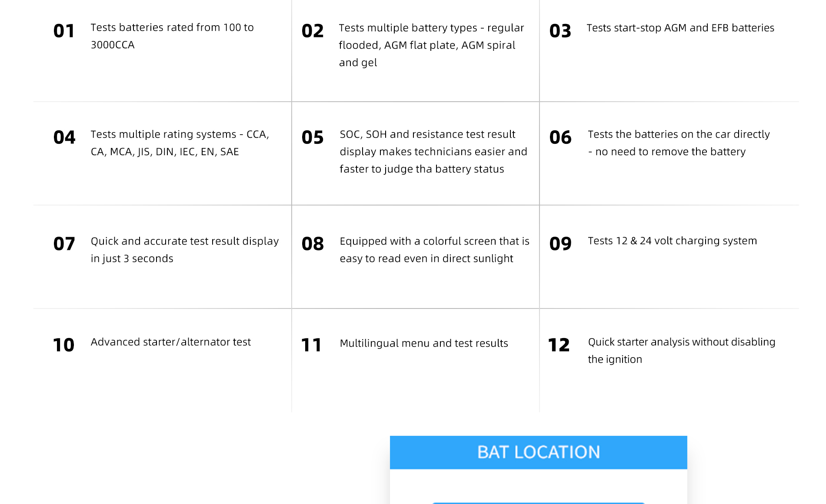
Task: Click the bold number 04
Action: coord(64,138)
